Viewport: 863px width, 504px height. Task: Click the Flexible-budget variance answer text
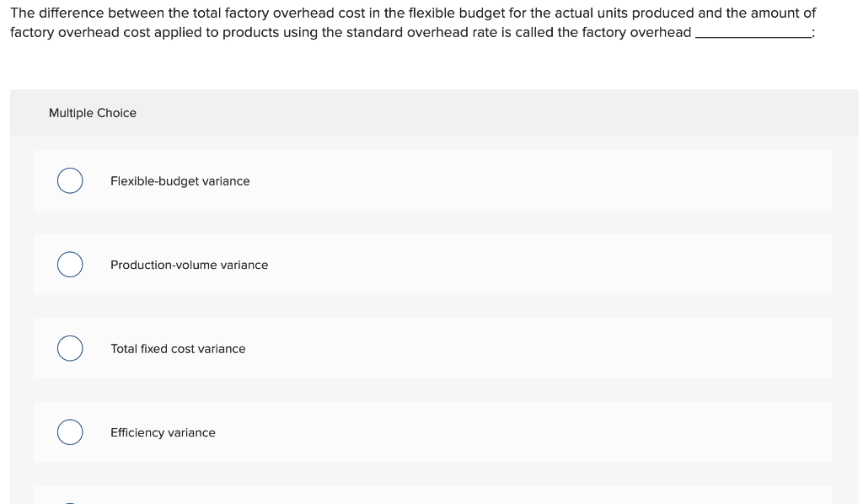180,180
